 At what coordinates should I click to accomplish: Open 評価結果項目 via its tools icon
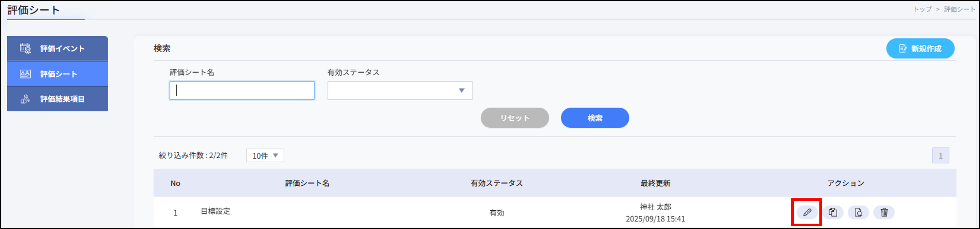point(24,99)
